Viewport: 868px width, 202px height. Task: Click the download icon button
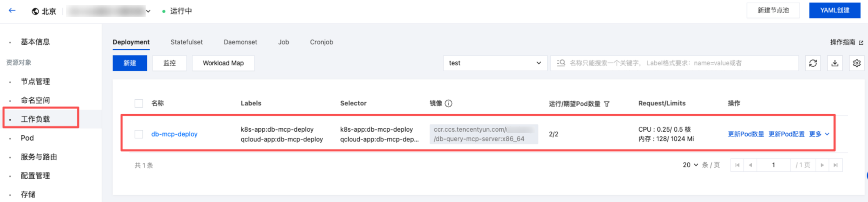pyautogui.click(x=835, y=63)
